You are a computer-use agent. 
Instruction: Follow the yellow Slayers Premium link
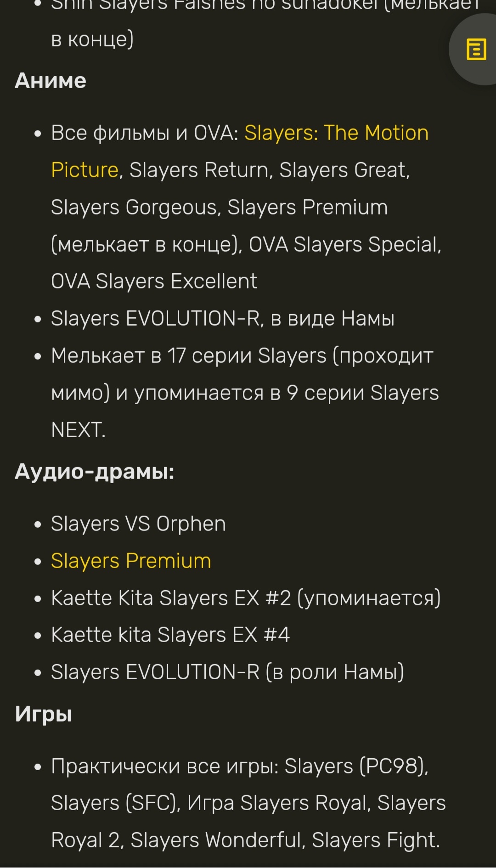tap(131, 561)
